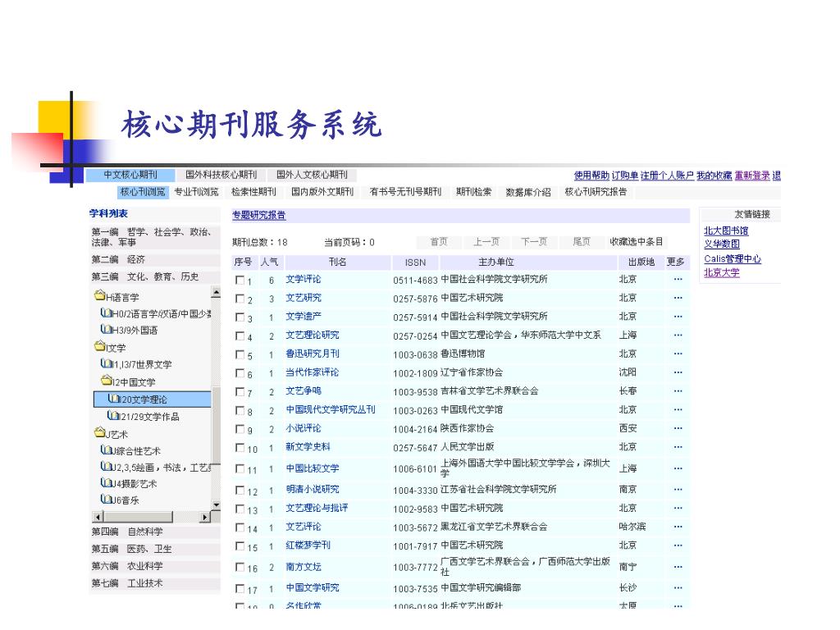Viewport: 840px width, 630px height.
Task: Click the subject tree scroll-up arrow
Action: coord(216,293)
